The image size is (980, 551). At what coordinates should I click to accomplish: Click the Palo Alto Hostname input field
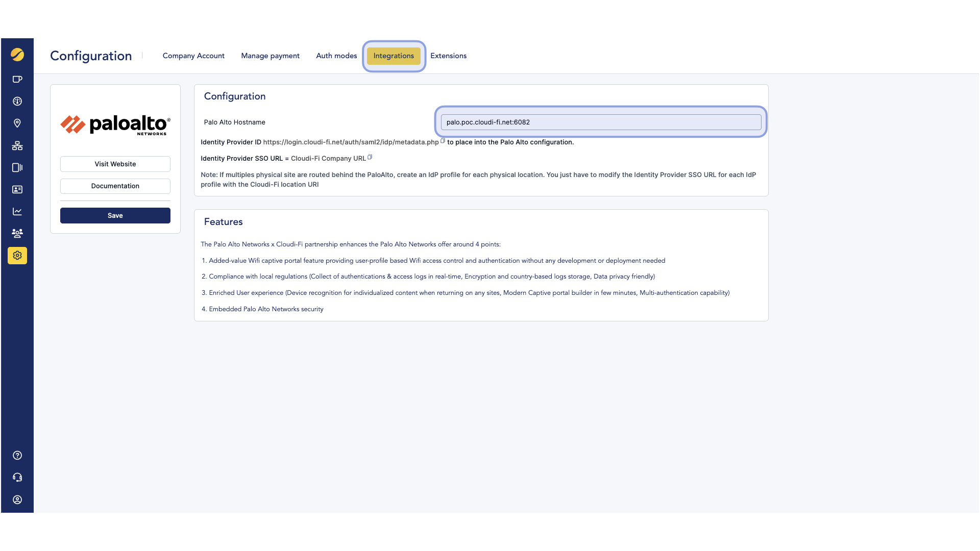click(601, 122)
